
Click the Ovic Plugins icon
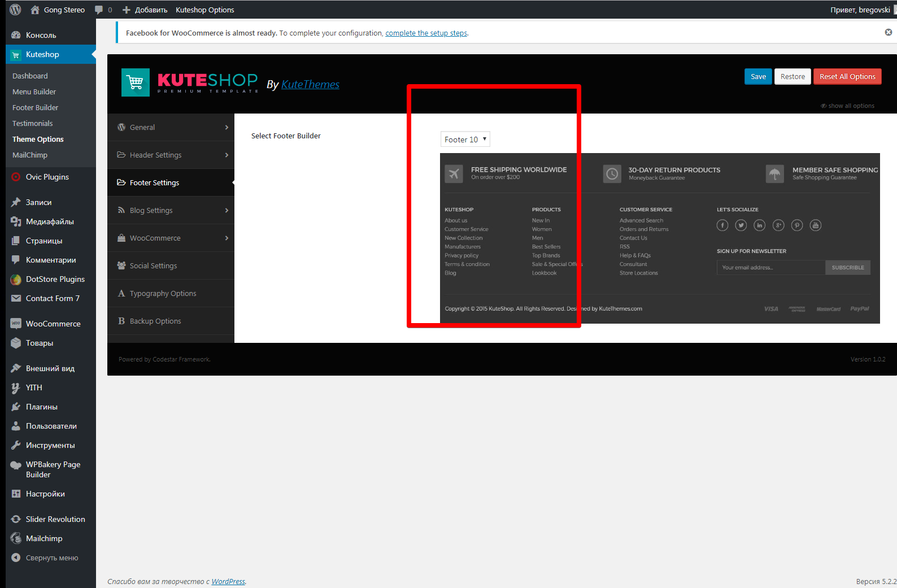tap(16, 177)
